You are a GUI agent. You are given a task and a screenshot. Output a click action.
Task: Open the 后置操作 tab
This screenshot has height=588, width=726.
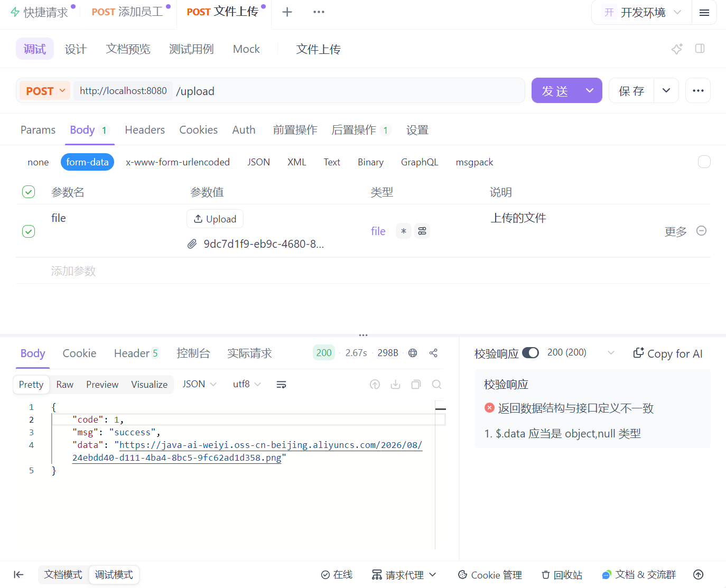(x=361, y=130)
